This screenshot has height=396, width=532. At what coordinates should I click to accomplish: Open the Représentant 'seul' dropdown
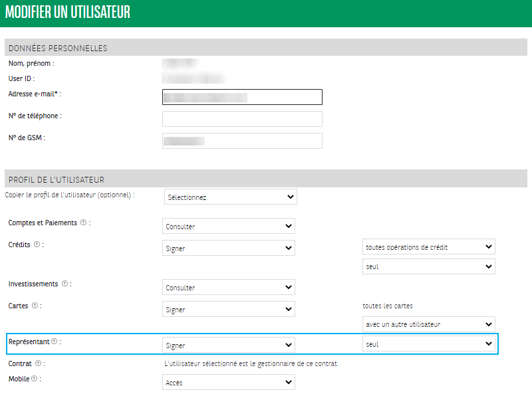click(x=428, y=344)
